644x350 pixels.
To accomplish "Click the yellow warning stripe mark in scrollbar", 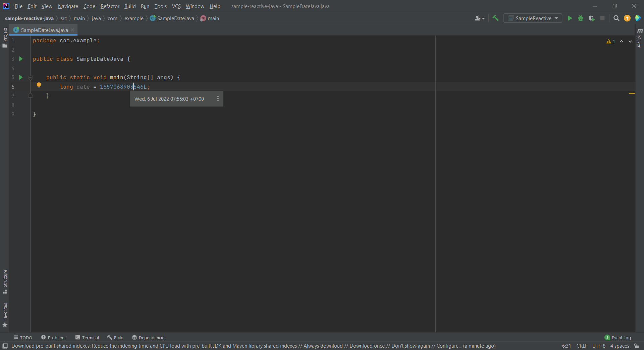I will 632,93.
